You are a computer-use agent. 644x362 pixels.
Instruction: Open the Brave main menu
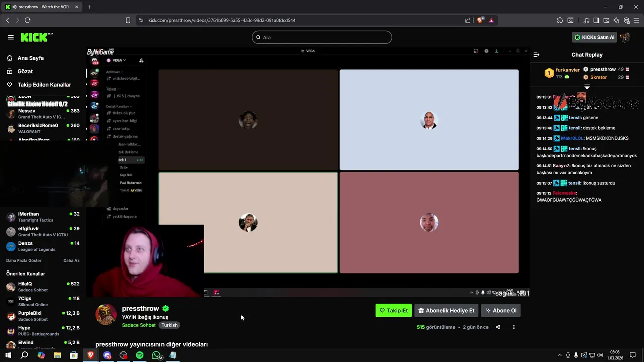tap(637, 20)
